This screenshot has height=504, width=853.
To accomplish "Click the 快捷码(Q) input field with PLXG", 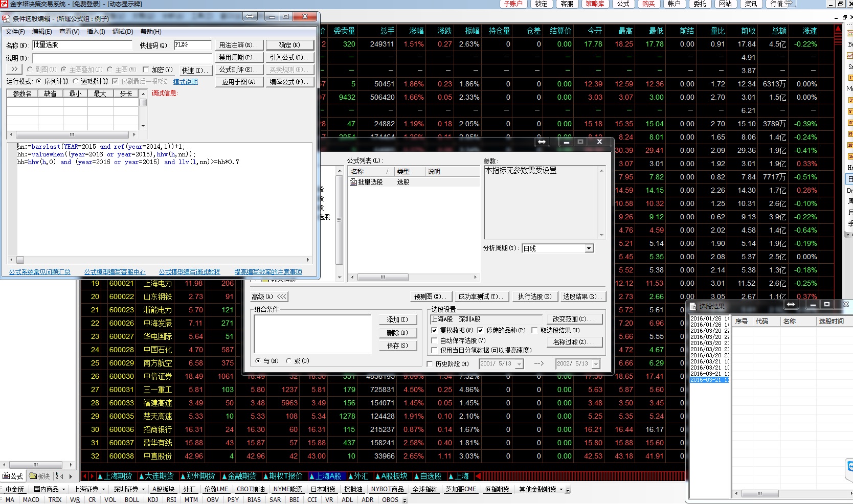I will (192, 45).
